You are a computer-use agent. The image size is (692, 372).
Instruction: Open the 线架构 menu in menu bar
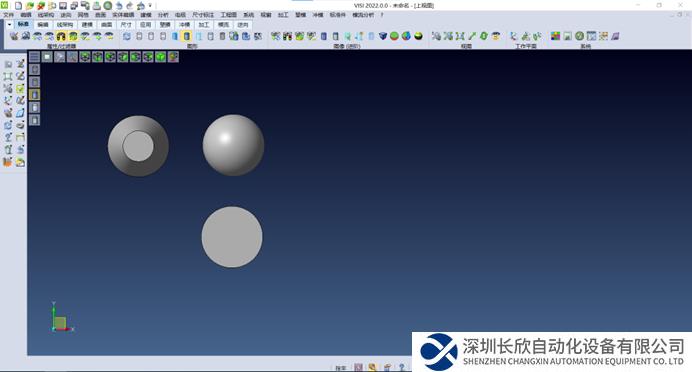(x=46, y=15)
